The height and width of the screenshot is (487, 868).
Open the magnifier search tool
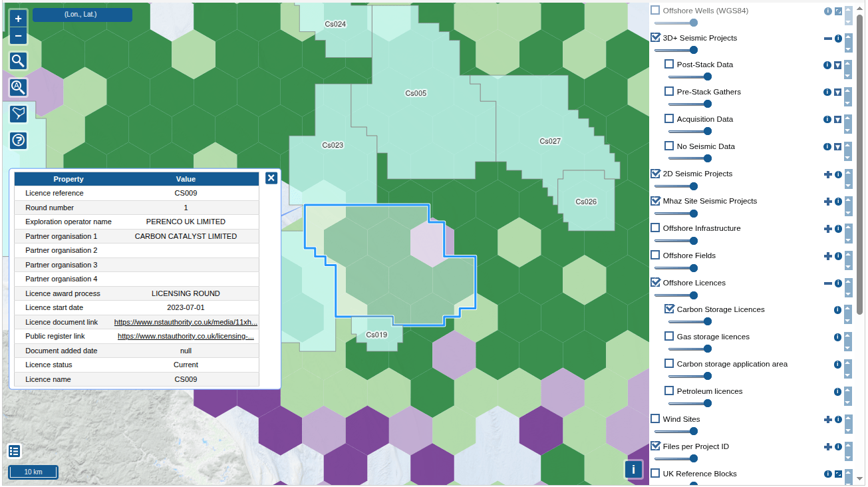[x=18, y=61]
